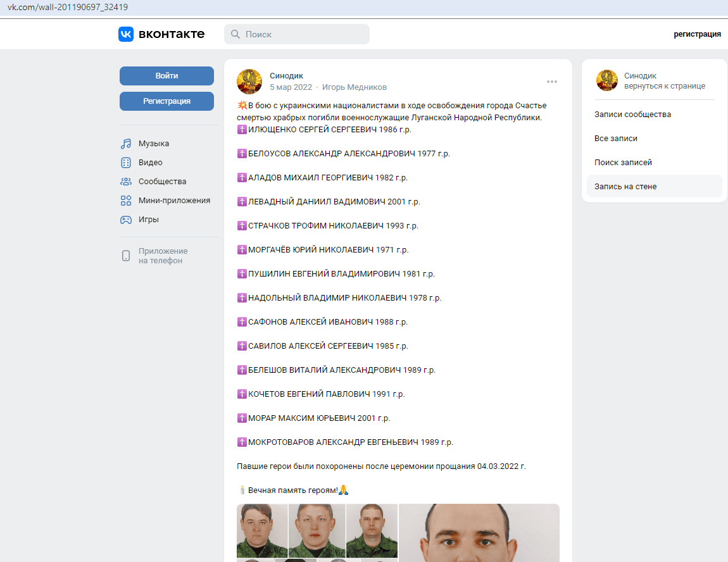
Task: Open the post's three-dots options menu
Action: pyautogui.click(x=551, y=82)
